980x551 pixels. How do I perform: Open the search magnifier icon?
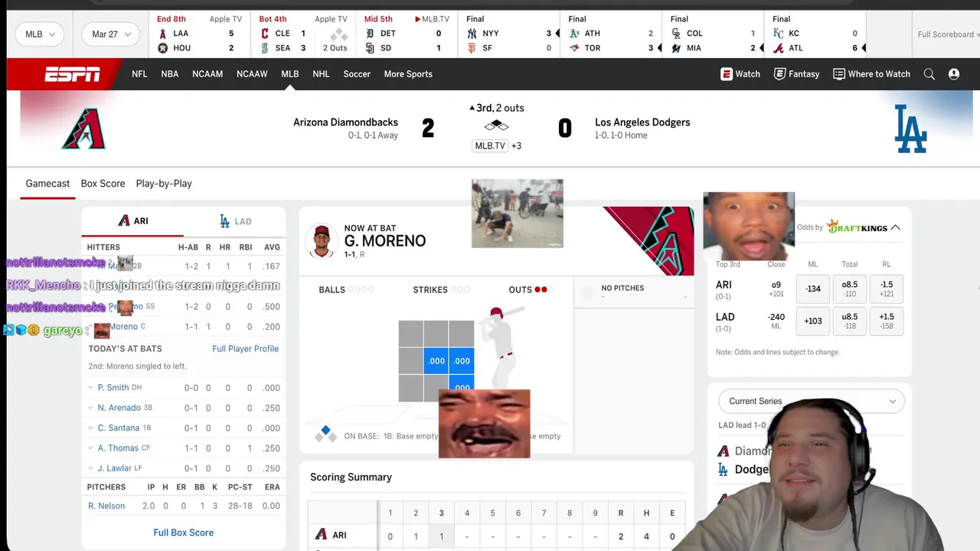[929, 74]
